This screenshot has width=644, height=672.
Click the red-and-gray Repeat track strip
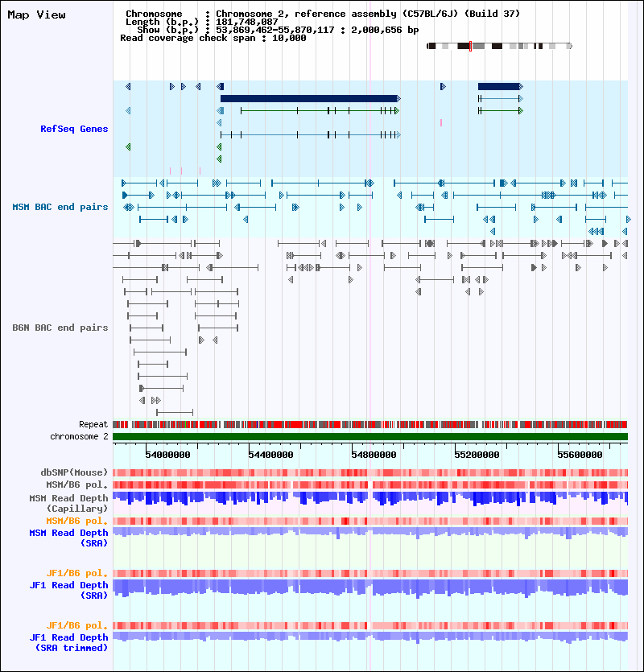pyautogui.click(x=370, y=425)
